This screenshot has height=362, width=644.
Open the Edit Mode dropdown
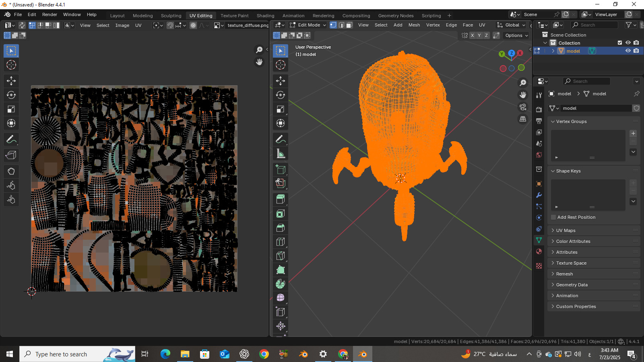308,25
